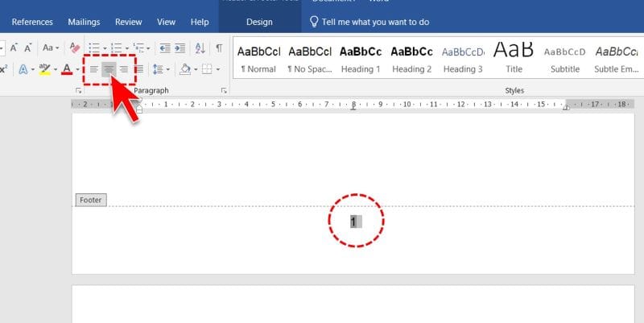The image size is (644, 323).
Task: Open the Mailings ribbon tab
Action: (x=84, y=22)
